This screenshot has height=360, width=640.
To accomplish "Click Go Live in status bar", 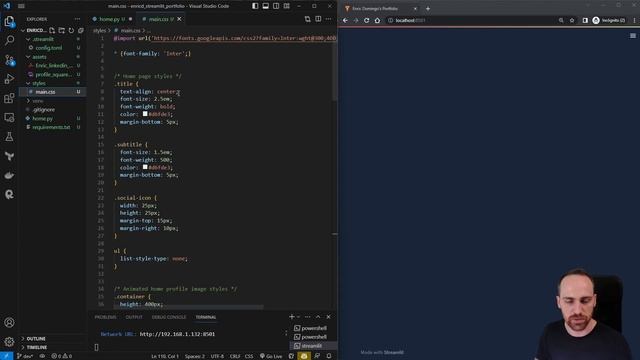I will tap(271, 356).
